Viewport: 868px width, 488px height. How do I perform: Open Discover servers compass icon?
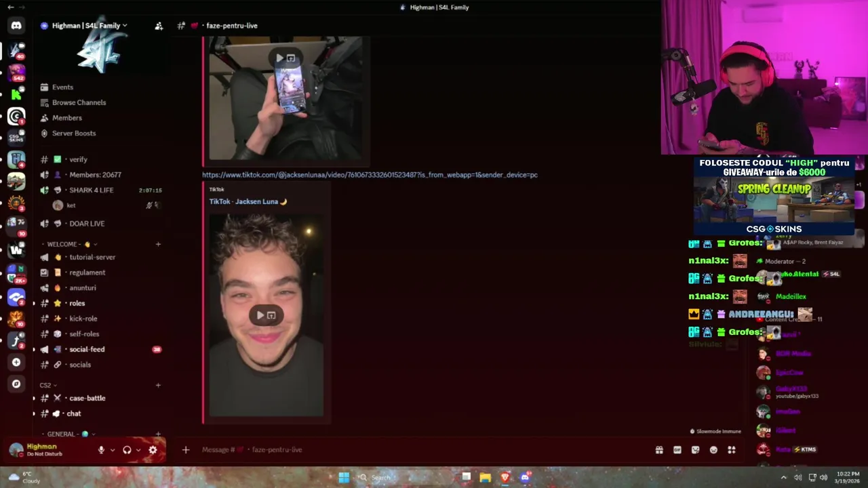click(x=16, y=384)
